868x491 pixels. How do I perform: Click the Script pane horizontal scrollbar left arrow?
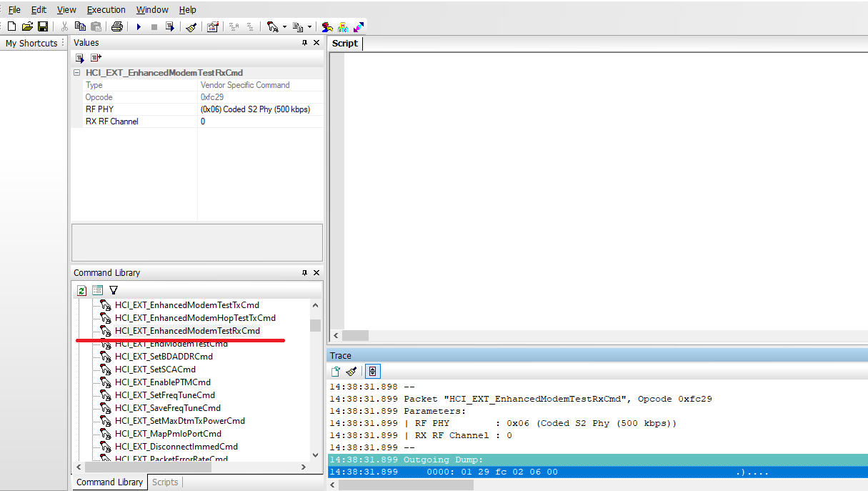click(337, 335)
